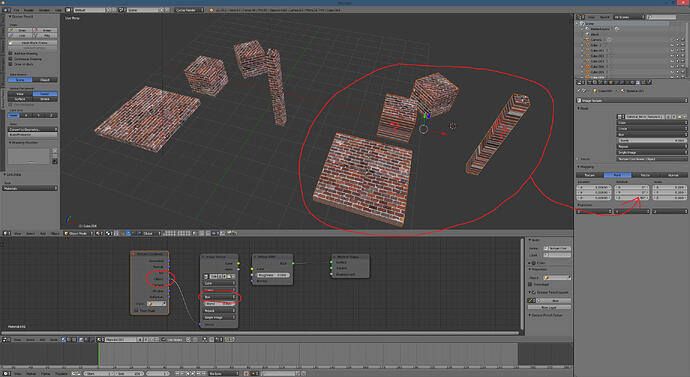Set stroke placement to Cursor

click(x=45, y=94)
